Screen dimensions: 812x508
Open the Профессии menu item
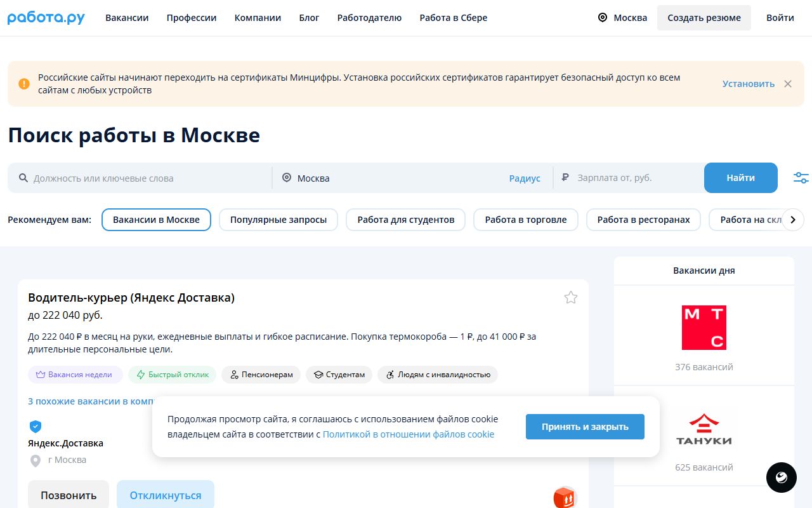(x=192, y=18)
